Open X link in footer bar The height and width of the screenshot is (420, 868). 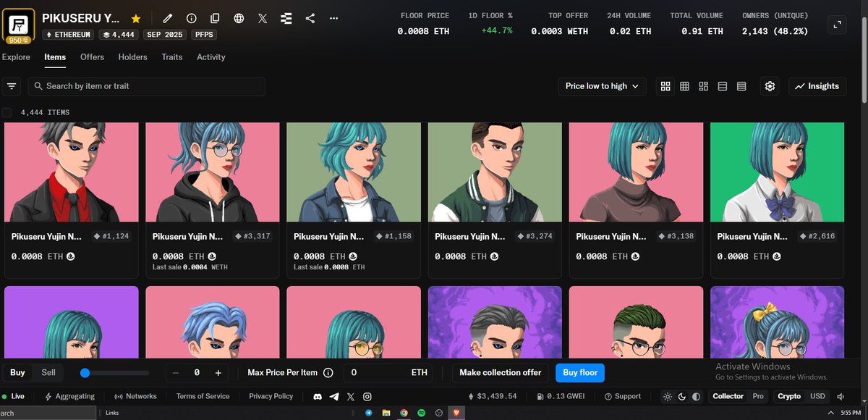click(351, 397)
